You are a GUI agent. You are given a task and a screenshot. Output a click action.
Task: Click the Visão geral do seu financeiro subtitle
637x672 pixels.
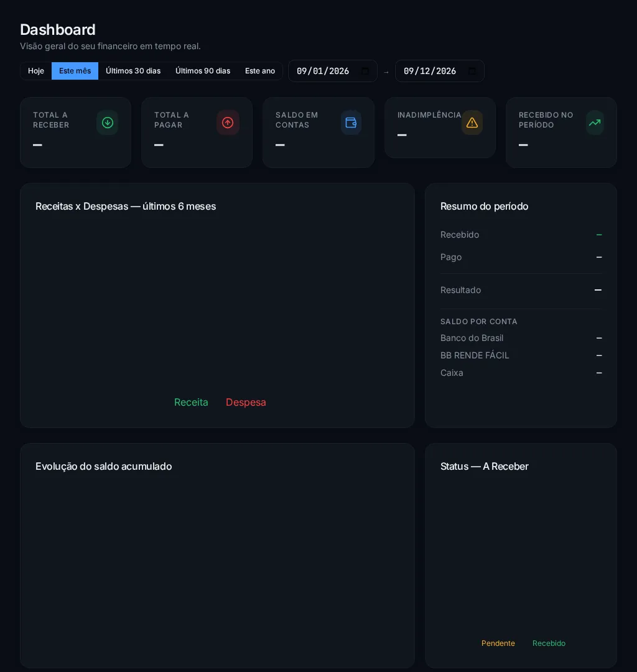(x=110, y=46)
